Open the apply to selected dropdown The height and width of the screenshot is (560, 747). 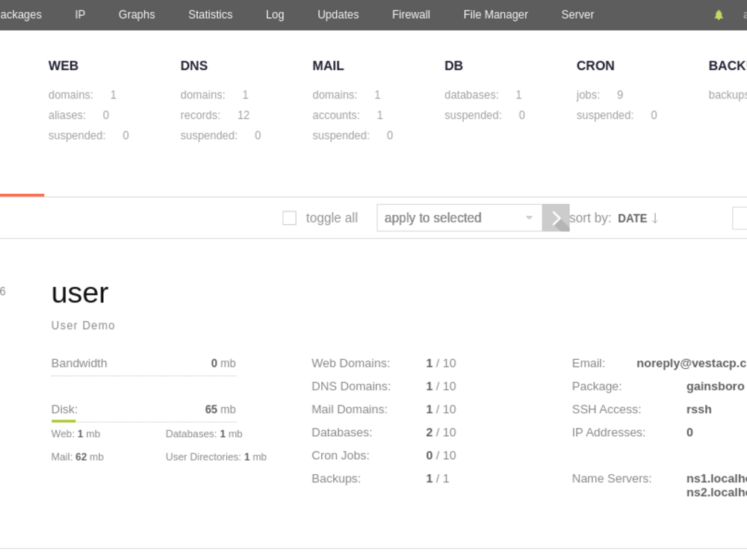(458, 218)
